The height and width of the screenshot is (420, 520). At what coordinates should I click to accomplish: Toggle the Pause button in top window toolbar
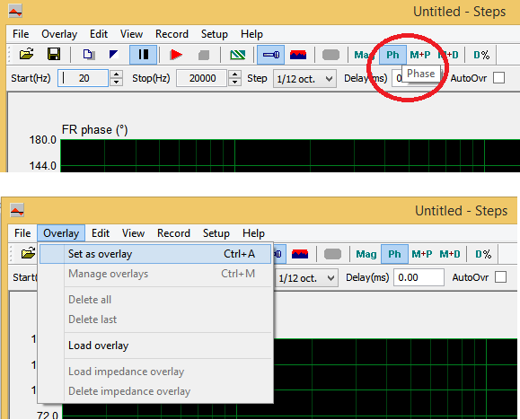144,55
